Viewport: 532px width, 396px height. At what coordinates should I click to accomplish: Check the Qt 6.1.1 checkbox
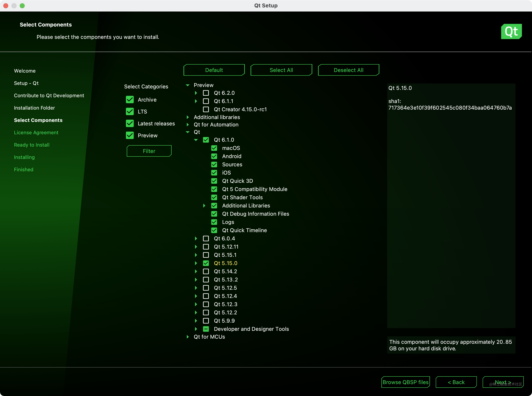pos(206,101)
